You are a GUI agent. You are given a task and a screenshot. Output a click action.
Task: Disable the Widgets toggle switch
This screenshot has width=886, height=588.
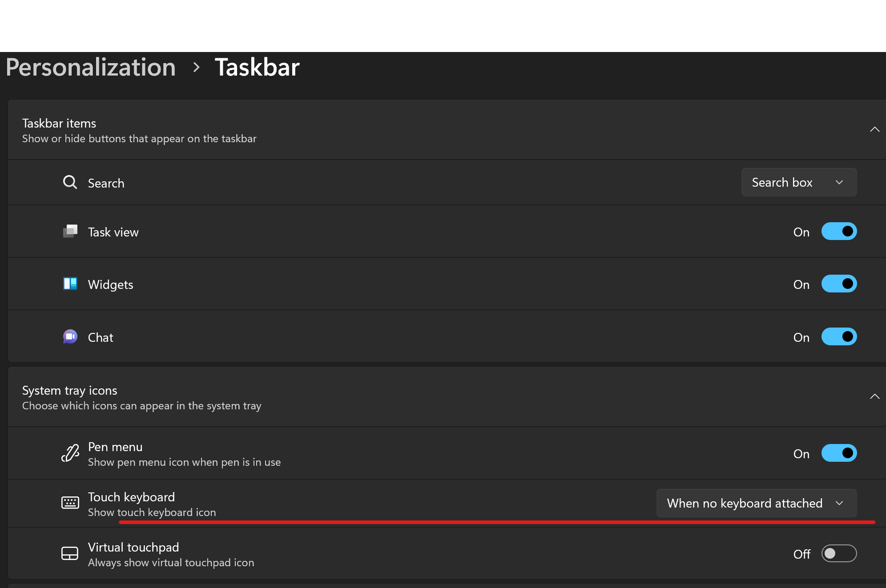(839, 284)
